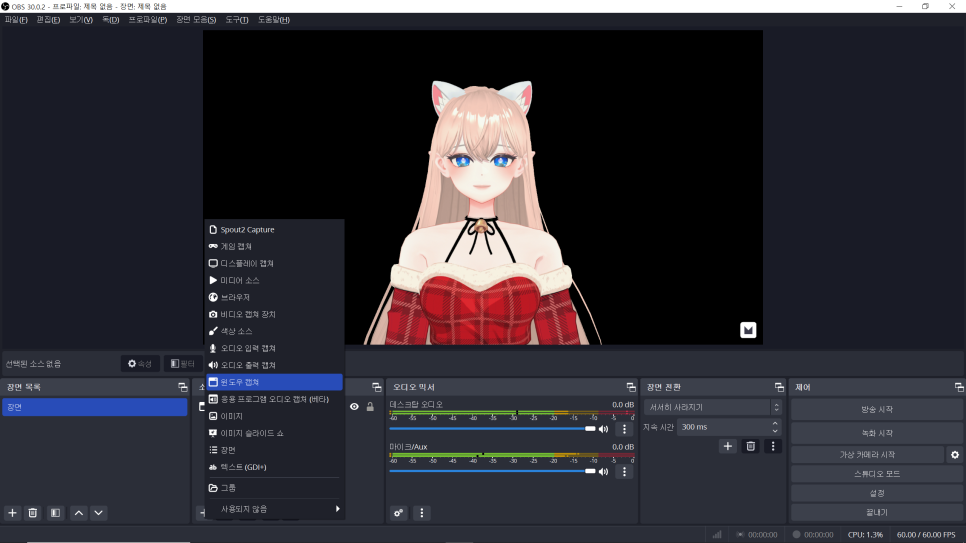Select 그룹 from source menu

[274, 488]
